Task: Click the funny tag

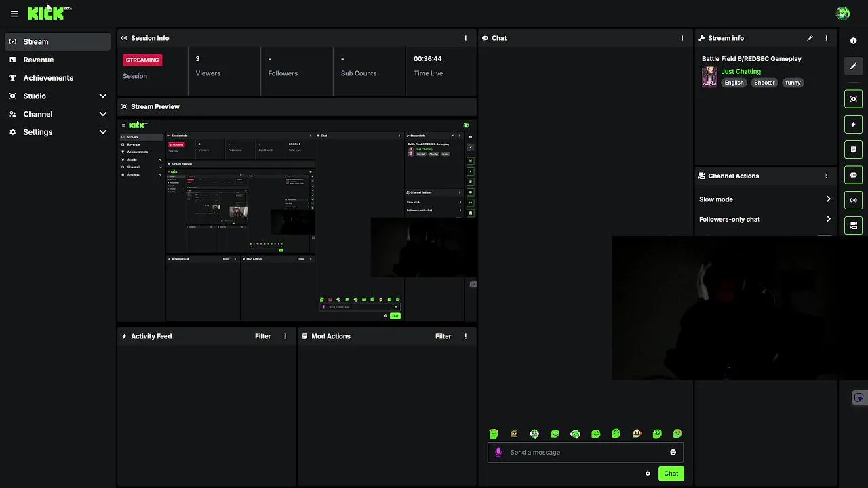Action: 793,83
